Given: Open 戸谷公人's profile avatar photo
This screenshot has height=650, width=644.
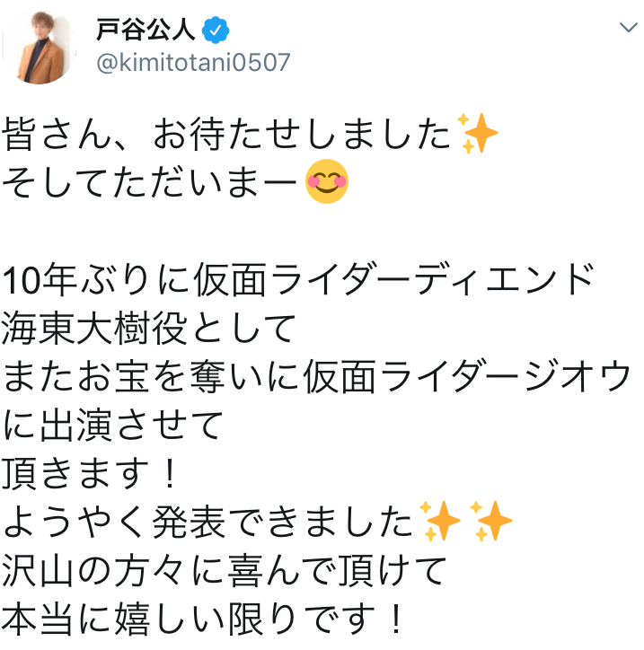Looking at the screenshot, I should click(40, 47).
